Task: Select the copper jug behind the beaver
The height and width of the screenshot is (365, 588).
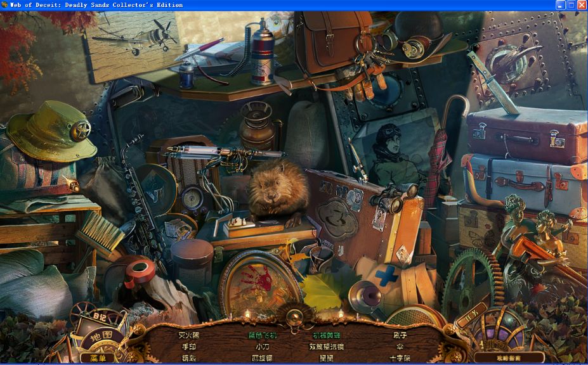Action: pyautogui.click(x=259, y=126)
